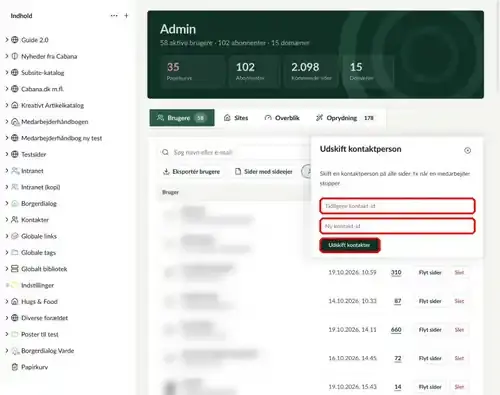Click the Eksportér brugere button

click(x=191, y=172)
